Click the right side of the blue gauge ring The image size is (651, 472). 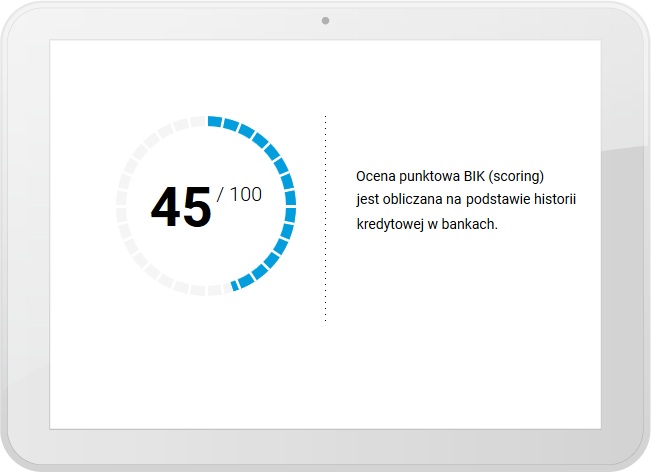[x=290, y=206]
